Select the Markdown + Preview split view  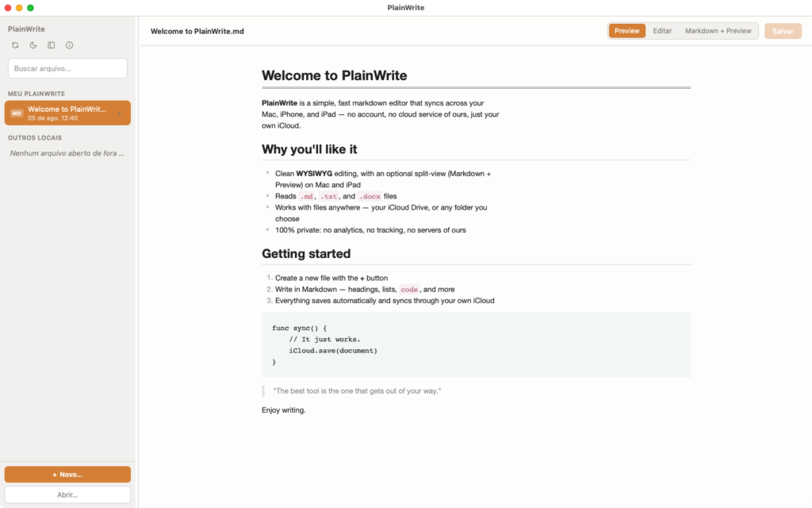point(718,31)
